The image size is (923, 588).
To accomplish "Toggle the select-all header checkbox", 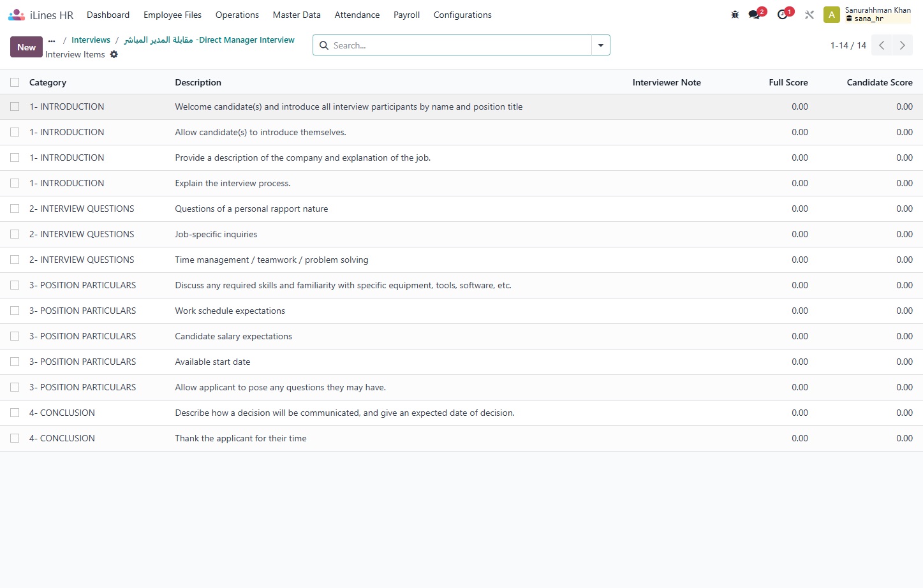I will [x=15, y=82].
